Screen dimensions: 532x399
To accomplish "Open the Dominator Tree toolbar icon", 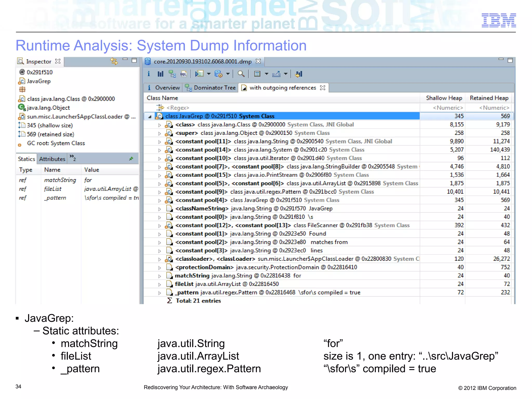I will [172, 74].
